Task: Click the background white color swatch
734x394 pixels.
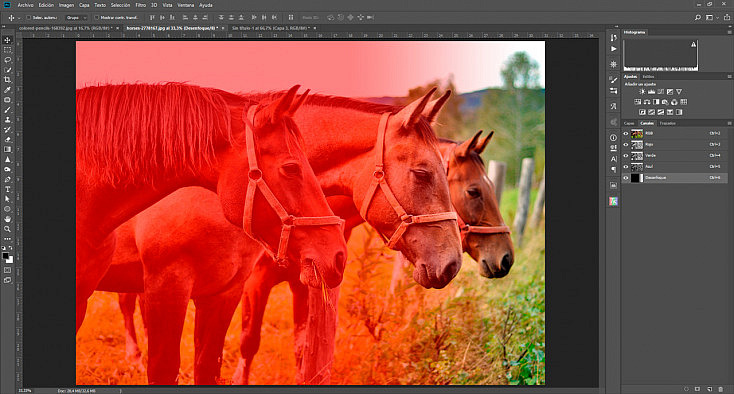Action: pos(10,260)
